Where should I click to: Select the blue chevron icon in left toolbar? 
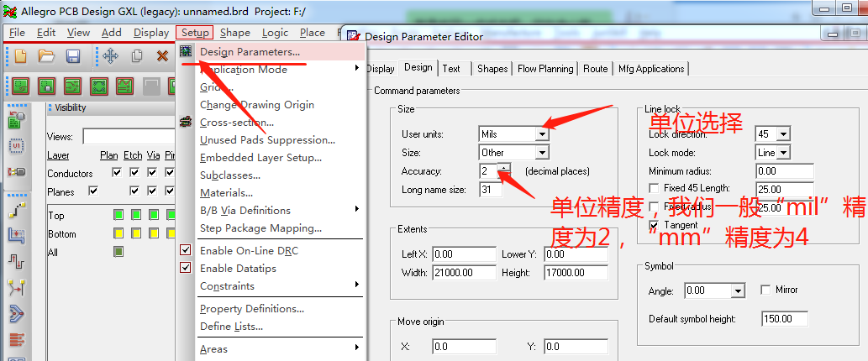(x=17, y=314)
